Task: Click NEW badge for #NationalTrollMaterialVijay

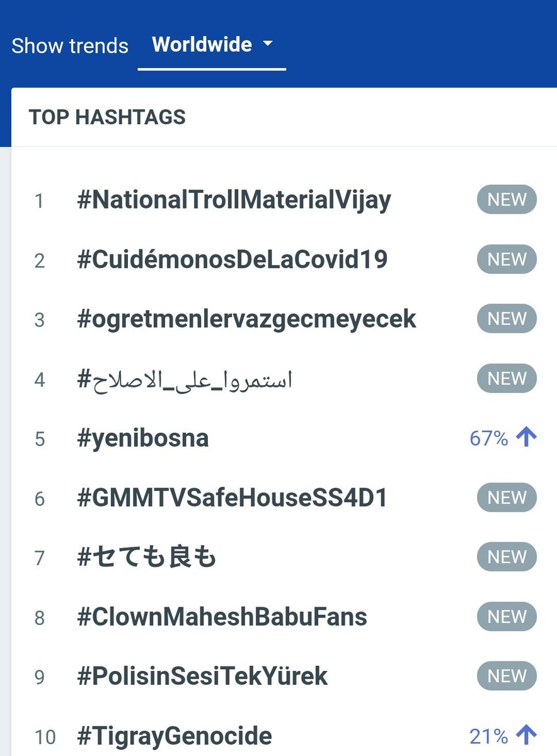Action: pyautogui.click(x=507, y=200)
